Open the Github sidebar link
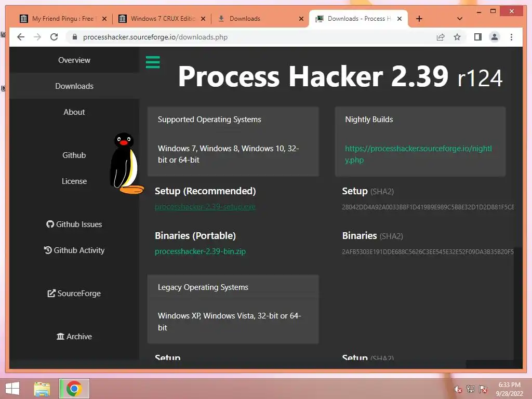This screenshot has width=532, height=399. coord(74,155)
